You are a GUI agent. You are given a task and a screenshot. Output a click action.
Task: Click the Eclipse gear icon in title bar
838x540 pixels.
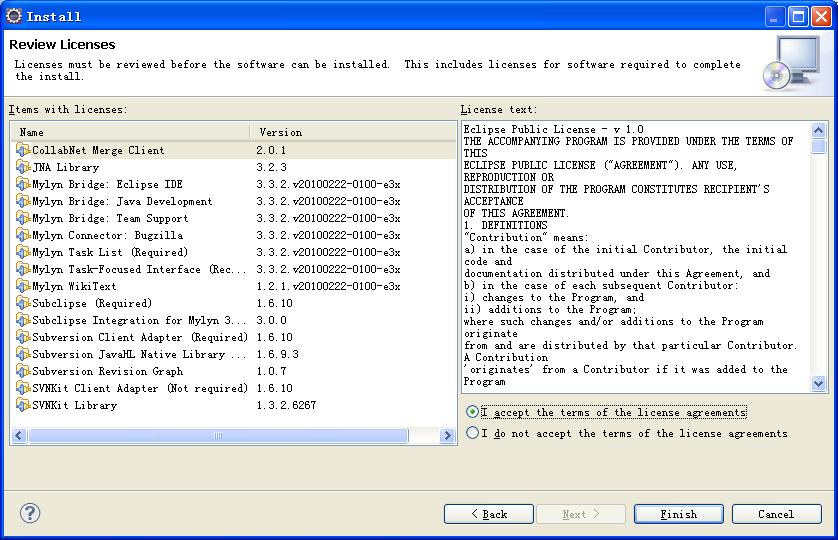(14, 16)
